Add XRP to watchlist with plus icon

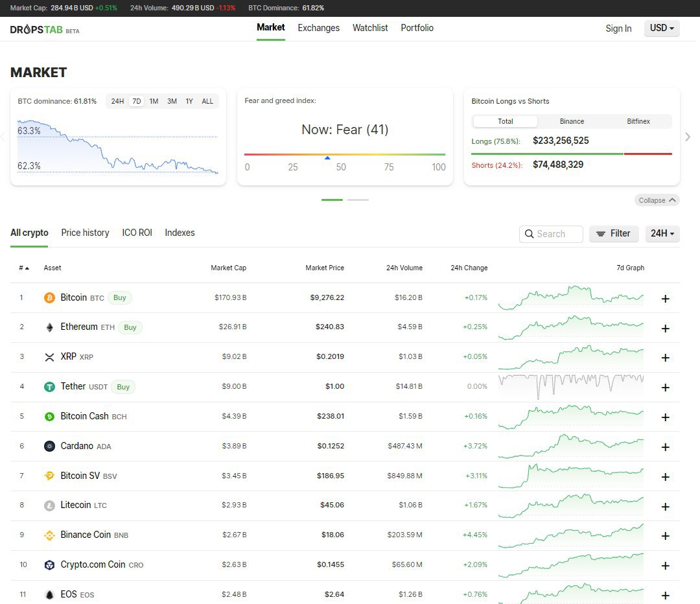click(x=665, y=358)
